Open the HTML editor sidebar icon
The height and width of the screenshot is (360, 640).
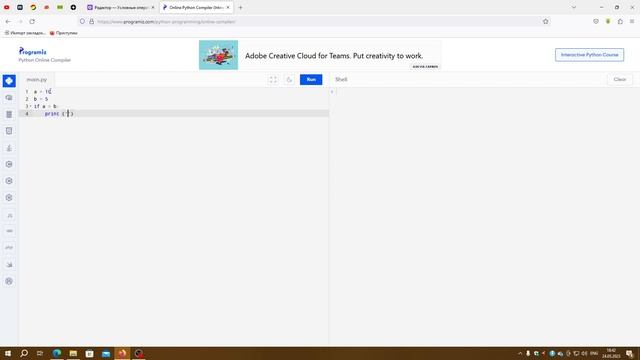pos(9,131)
